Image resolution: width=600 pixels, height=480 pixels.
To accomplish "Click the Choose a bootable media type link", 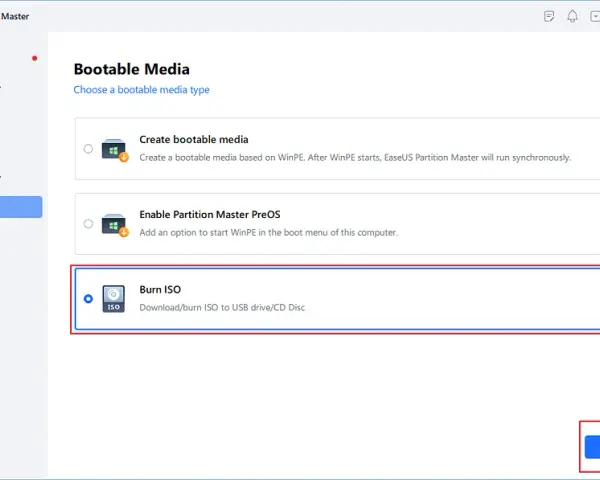I will tap(142, 90).
